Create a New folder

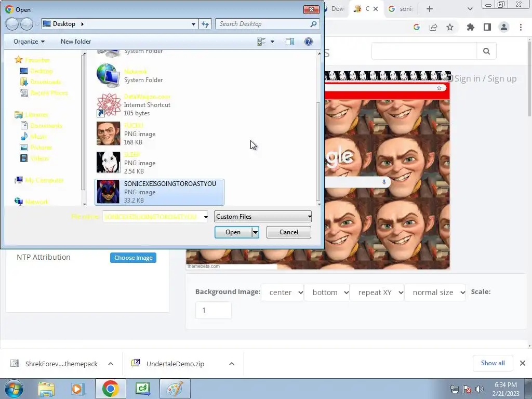[x=76, y=42]
